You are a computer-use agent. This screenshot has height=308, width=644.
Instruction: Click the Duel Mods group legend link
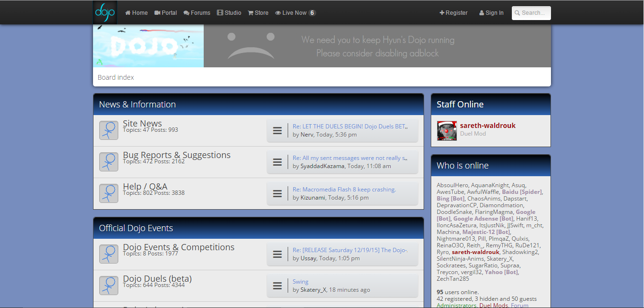[493, 306]
